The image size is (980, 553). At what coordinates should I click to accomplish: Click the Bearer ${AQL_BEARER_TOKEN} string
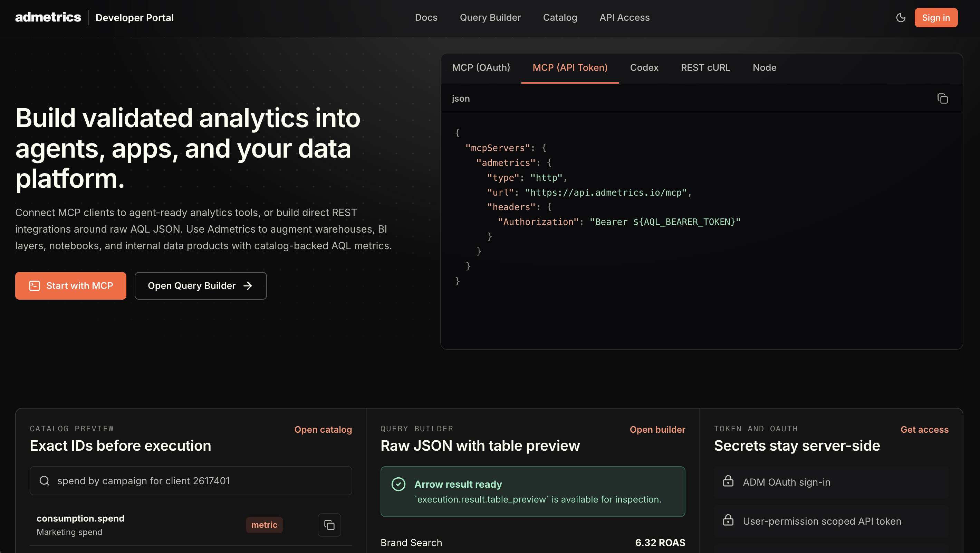[x=665, y=222]
